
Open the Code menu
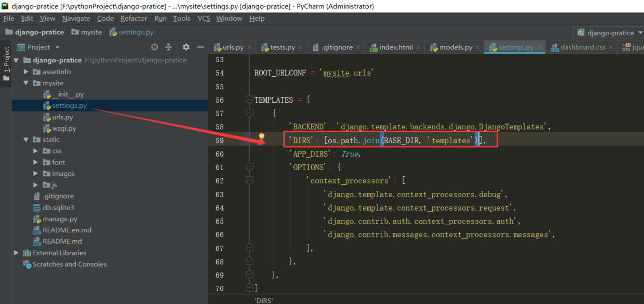[x=105, y=18]
